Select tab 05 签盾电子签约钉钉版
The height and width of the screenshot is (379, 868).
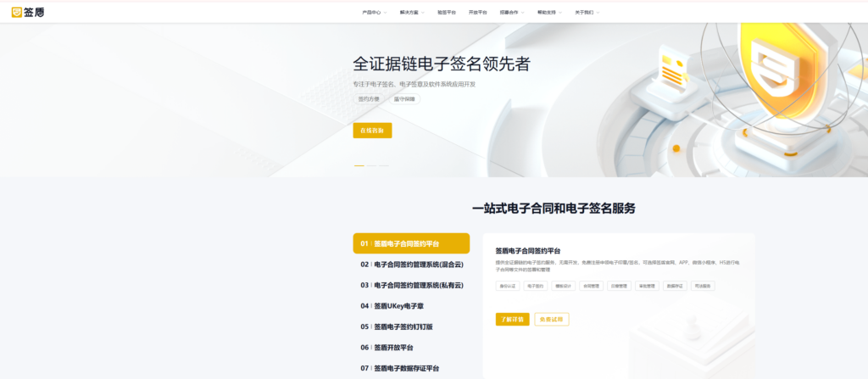(x=411, y=326)
